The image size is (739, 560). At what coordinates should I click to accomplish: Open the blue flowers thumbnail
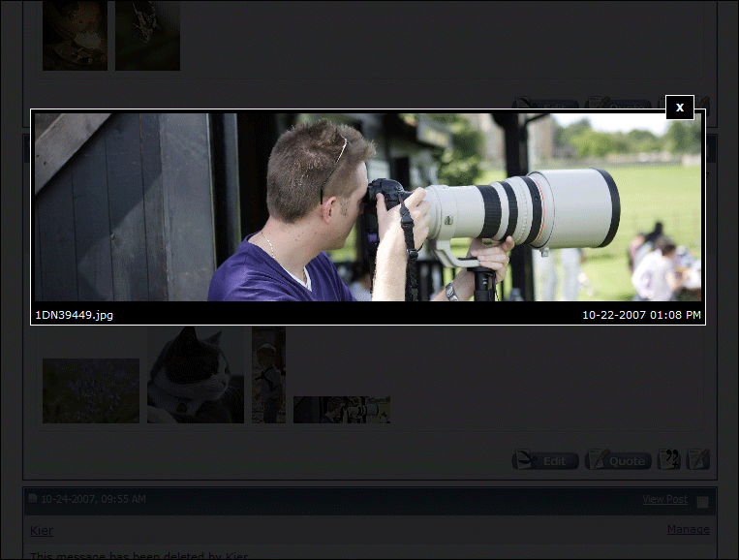91,390
